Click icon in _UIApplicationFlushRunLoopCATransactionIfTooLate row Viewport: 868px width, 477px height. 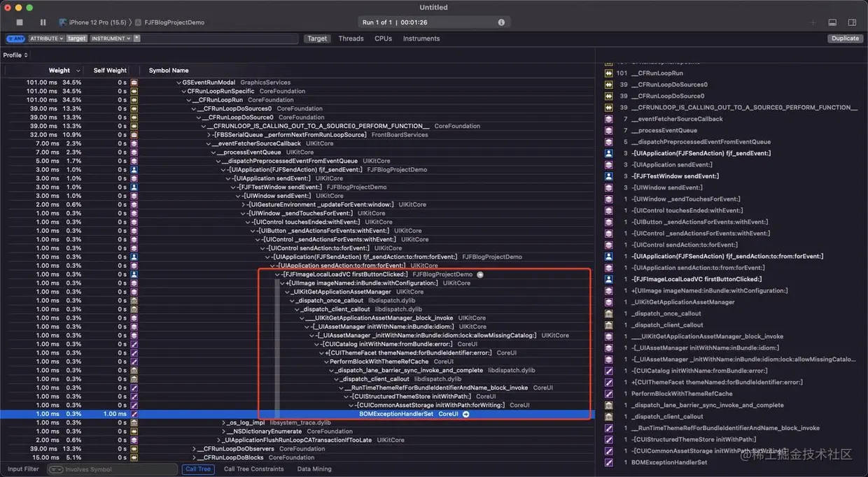coord(134,440)
